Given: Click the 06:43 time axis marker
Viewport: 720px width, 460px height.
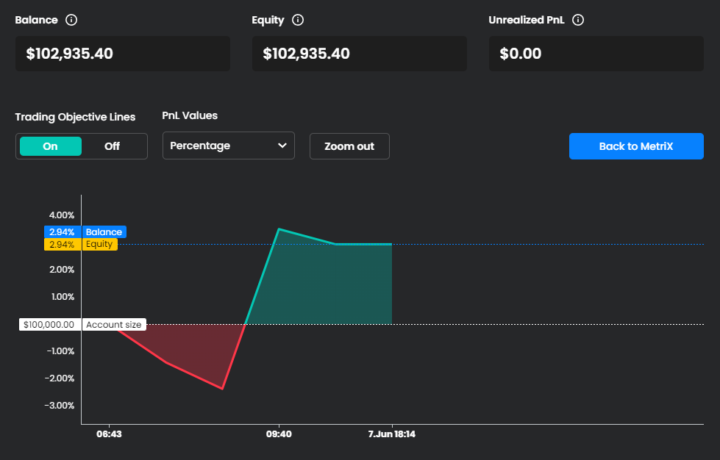Looking at the screenshot, I should 109,434.
